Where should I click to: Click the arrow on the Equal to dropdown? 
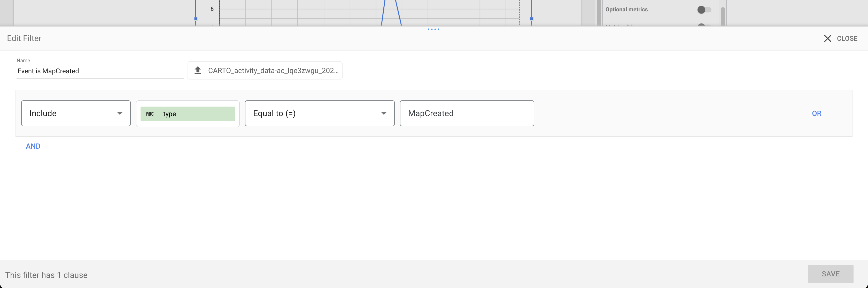383,113
